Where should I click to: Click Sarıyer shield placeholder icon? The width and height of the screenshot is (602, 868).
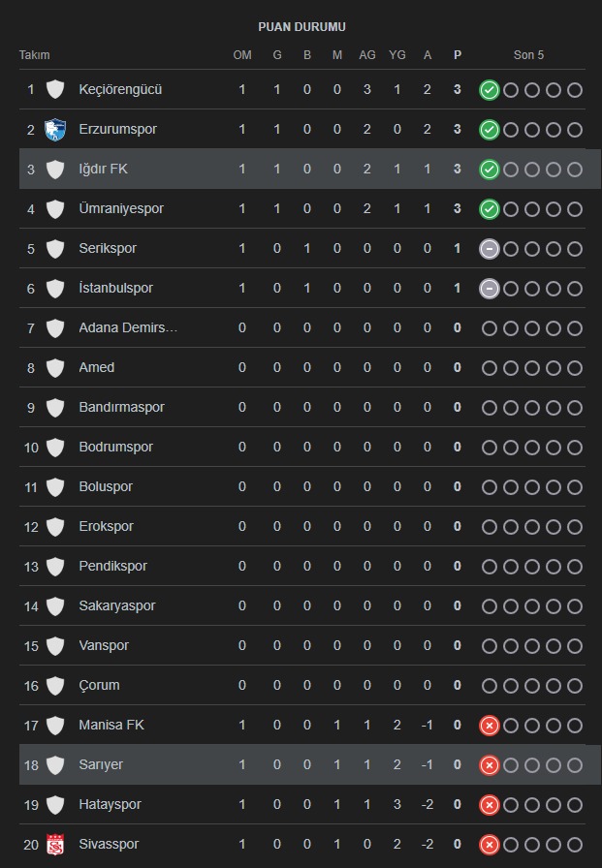coord(55,765)
